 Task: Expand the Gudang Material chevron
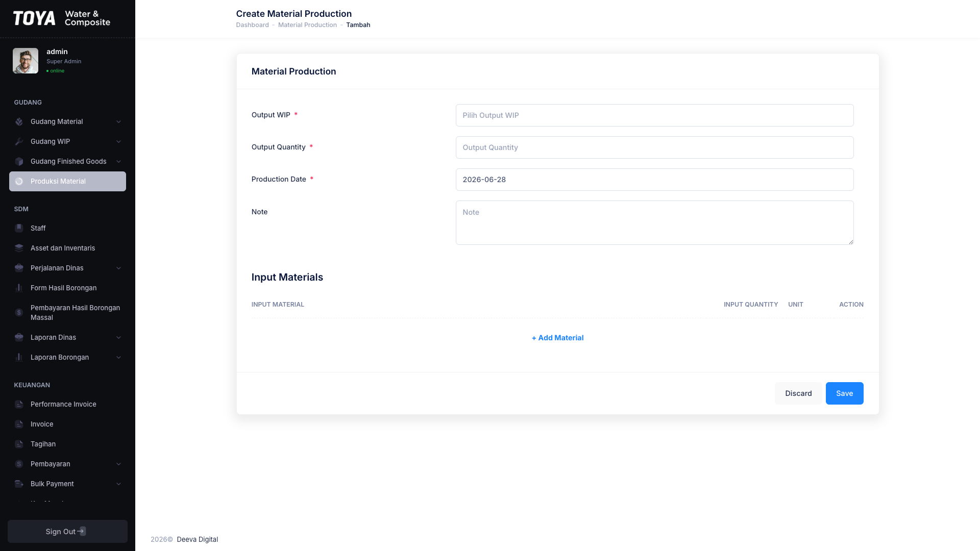click(118, 121)
